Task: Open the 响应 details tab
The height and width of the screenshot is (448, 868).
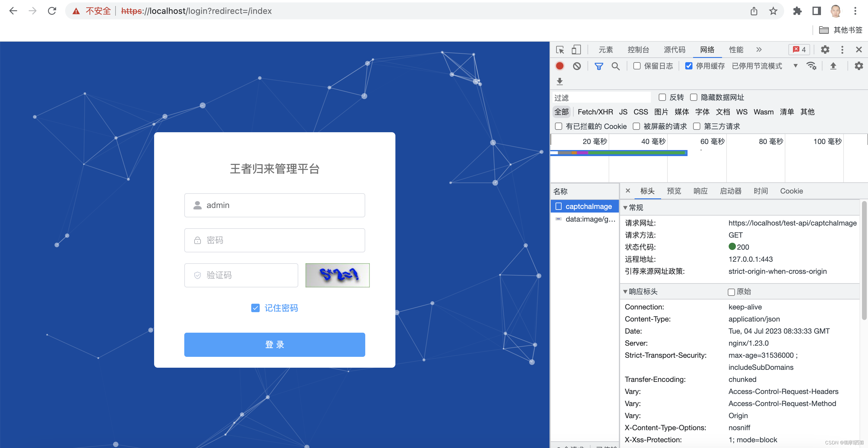Action: pyautogui.click(x=701, y=191)
